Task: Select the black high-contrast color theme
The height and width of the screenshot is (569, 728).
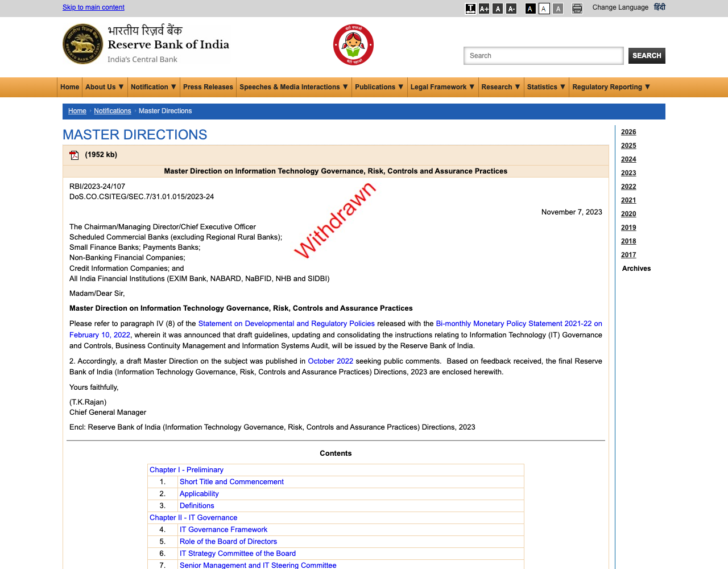Action: coord(530,9)
